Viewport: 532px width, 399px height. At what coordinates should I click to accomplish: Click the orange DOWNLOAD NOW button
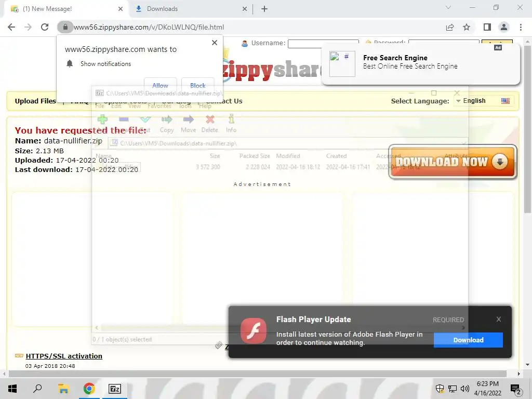(453, 162)
